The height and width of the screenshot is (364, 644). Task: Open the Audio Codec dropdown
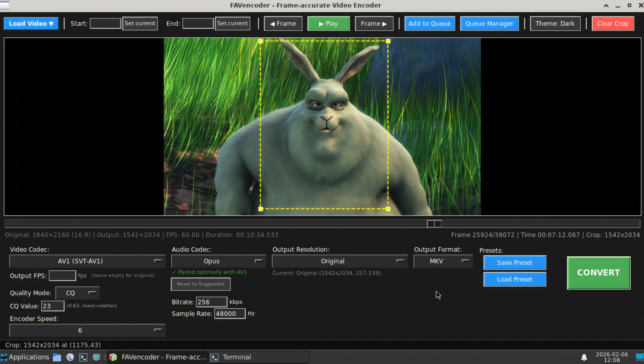218,261
